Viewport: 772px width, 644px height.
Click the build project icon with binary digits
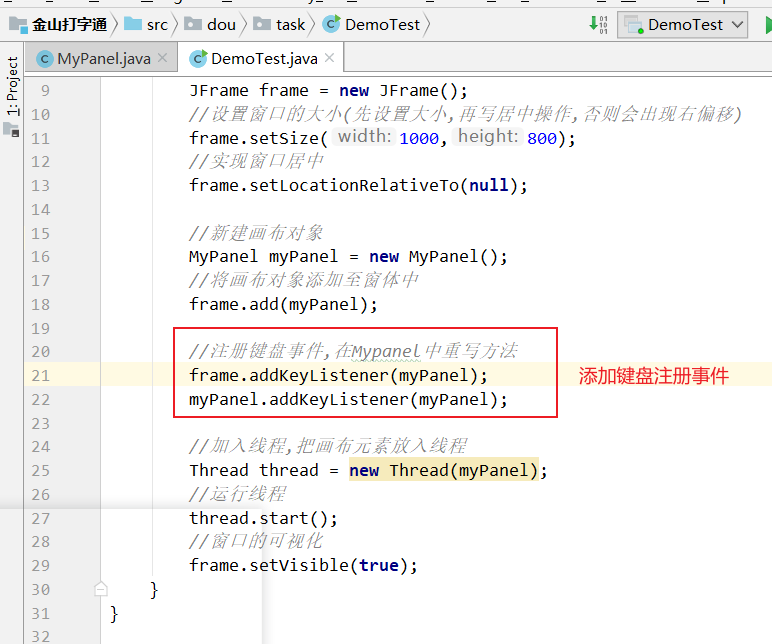pyautogui.click(x=599, y=24)
